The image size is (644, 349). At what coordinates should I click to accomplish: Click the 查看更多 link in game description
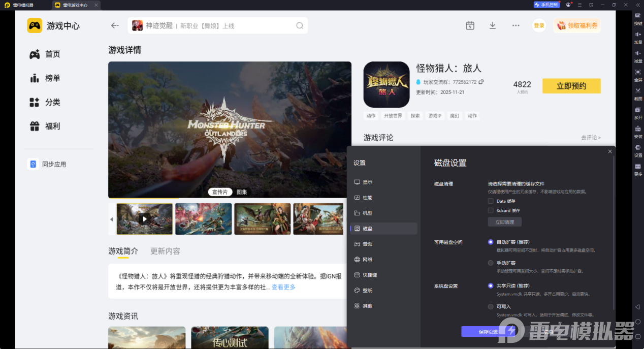click(x=282, y=287)
